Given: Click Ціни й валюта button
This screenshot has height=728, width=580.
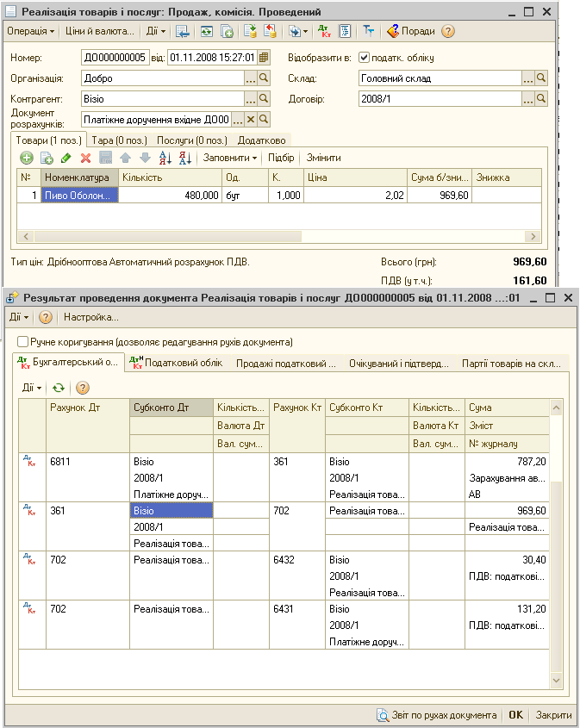Looking at the screenshot, I should point(99,31).
